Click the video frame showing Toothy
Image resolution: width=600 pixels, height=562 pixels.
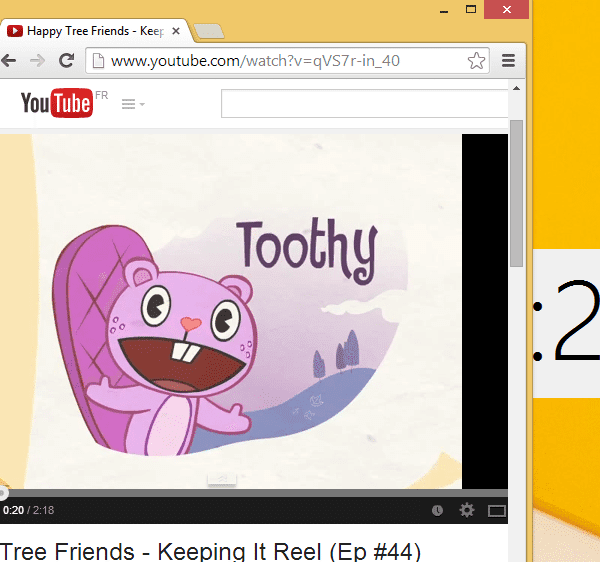231,311
